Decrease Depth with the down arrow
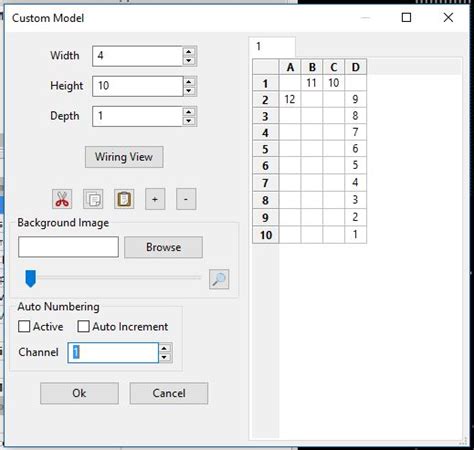 189,121
